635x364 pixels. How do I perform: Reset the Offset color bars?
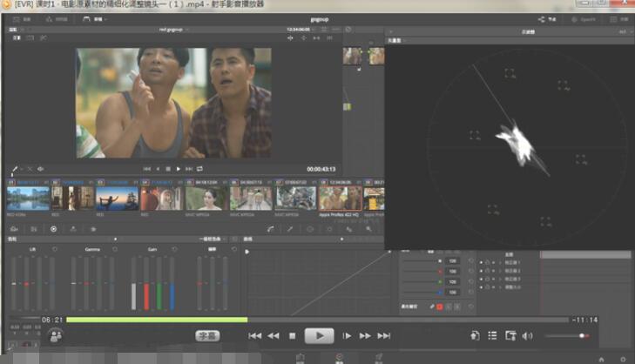pyautogui.click(x=233, y=249)
